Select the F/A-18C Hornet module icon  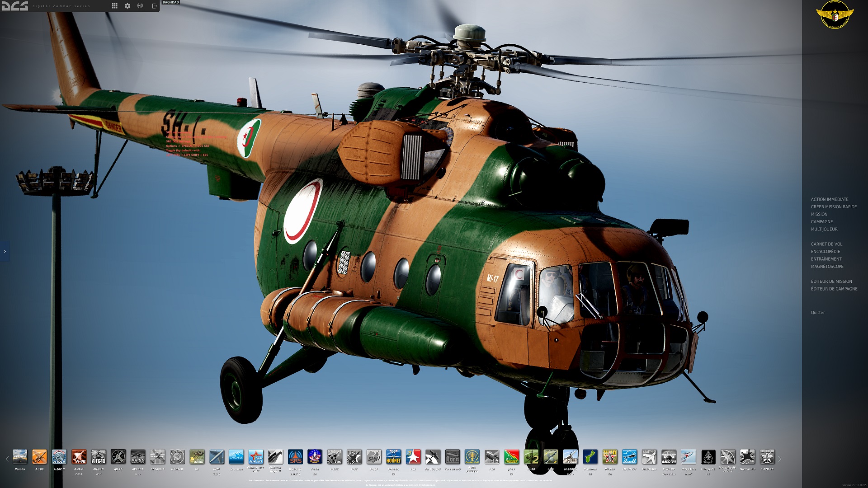click(393, 457)
